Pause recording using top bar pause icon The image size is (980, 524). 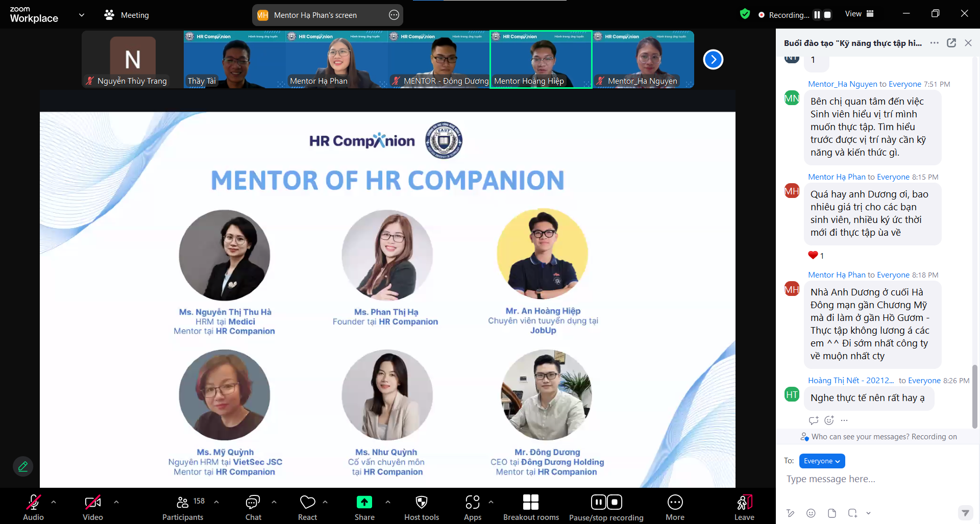[817, 15]
